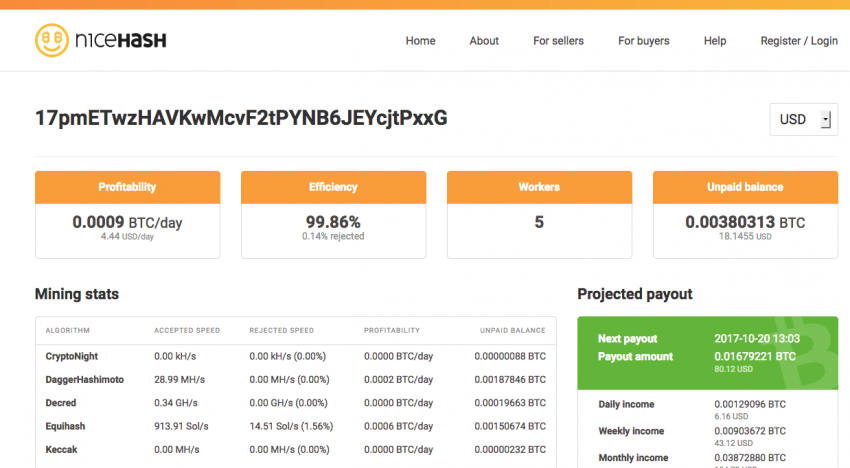The width and height of the screenshot is (850, 468).
Task: Click the Mining stats heading
Action: 77,294
